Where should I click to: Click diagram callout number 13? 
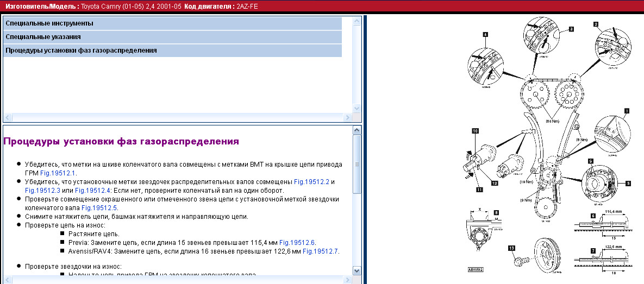point(511,248)
